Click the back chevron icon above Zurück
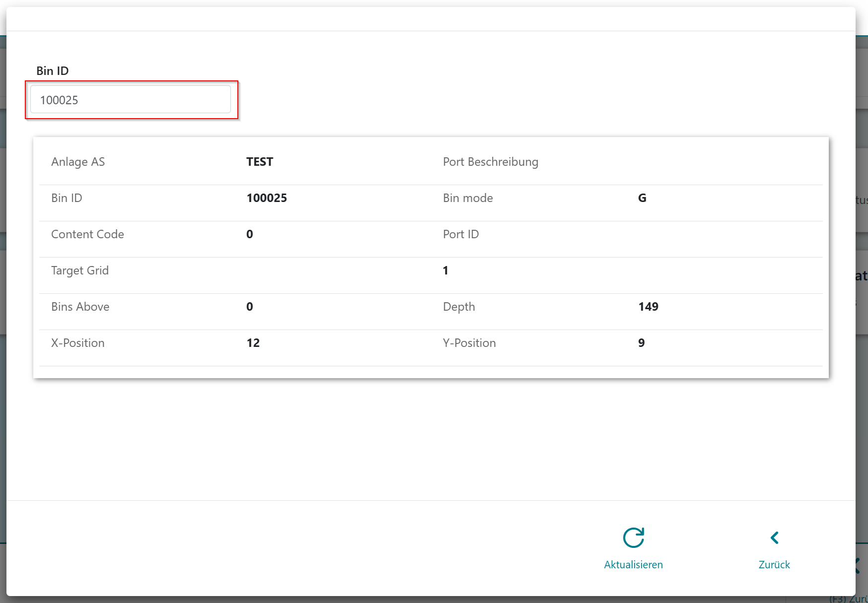This screenshot has width=868, height=603. 774,537
